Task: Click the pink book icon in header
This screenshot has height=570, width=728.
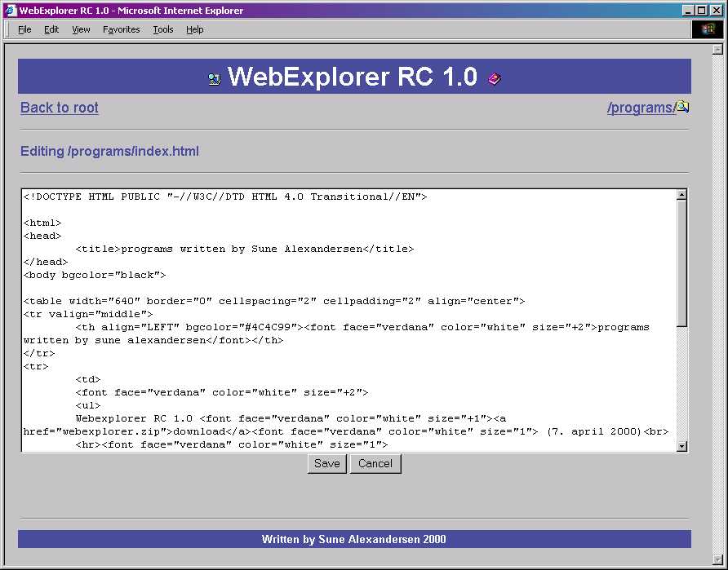Action: tap(495, 78)
